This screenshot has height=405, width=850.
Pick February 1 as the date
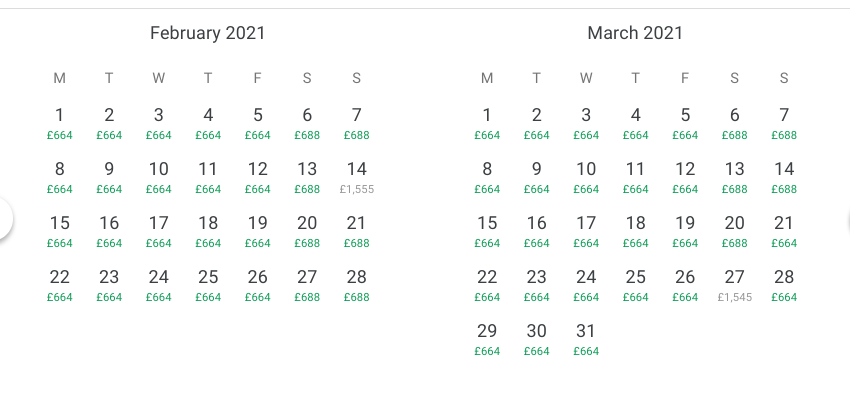59,122
